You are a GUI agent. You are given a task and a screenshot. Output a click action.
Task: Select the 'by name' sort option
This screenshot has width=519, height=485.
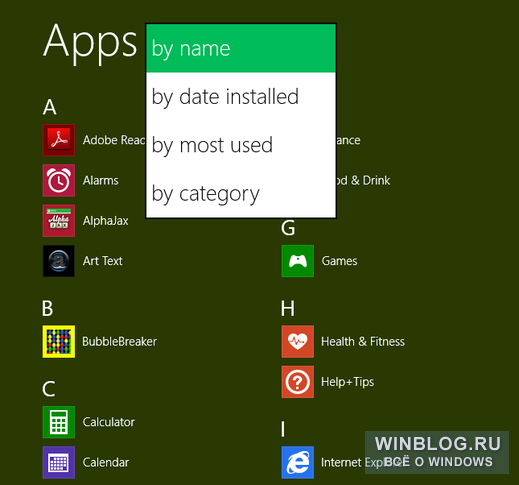(241, 48)
